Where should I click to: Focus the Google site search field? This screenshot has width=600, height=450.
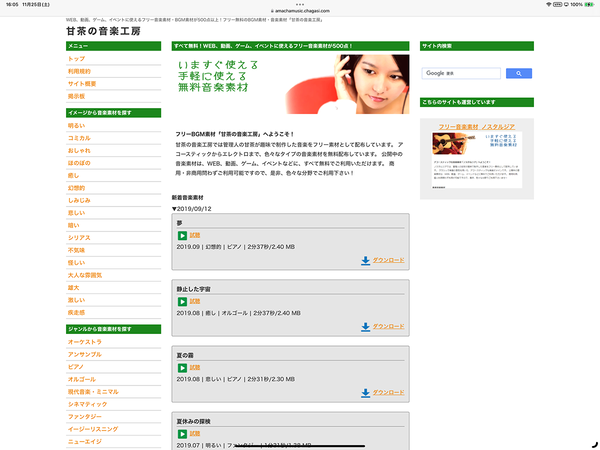tap(461, 73)
